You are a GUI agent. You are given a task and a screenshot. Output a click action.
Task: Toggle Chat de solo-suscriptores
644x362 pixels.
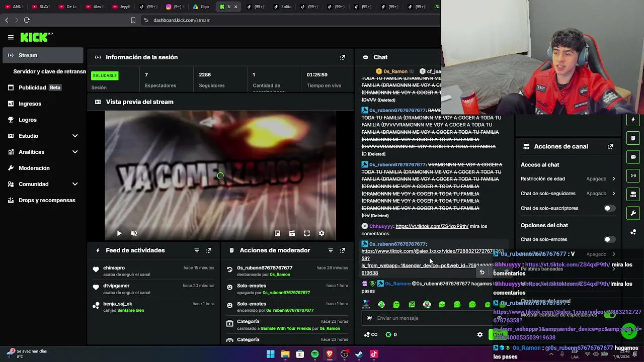[x=609, y=208]
